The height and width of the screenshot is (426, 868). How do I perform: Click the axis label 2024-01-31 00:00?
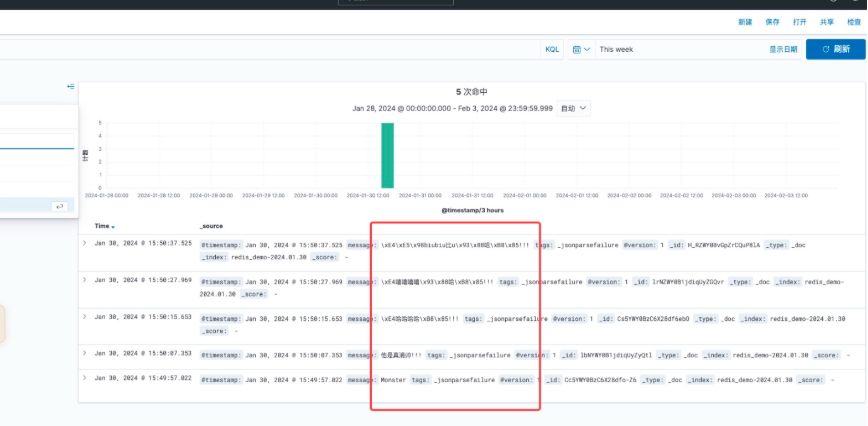coord(420,195)
